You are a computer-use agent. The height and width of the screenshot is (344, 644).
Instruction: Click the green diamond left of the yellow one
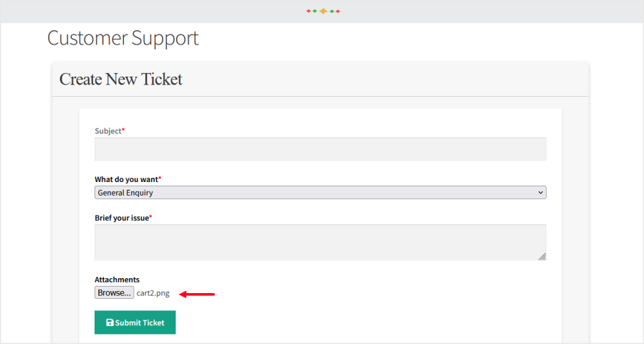pos(315,11)
